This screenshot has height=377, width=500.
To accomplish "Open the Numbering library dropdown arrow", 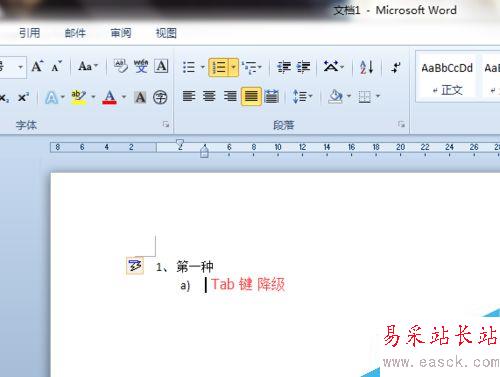I will click(x=234, y=67).
